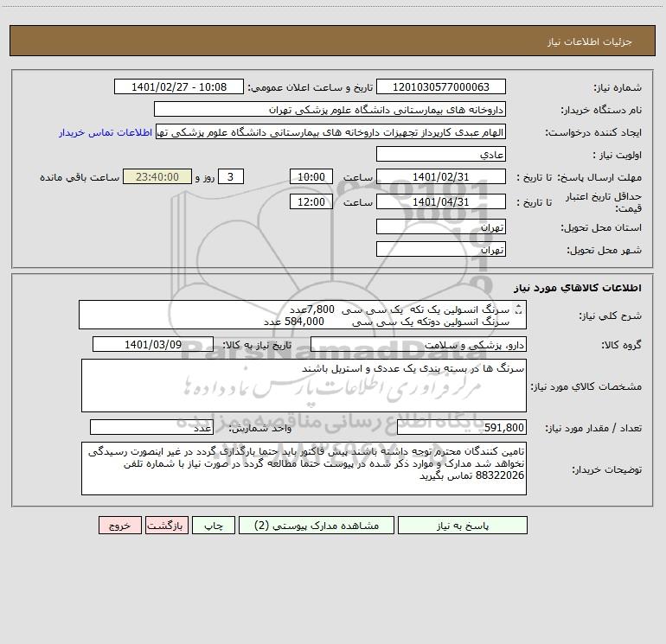The image size is (666, 644).
Task: Click the جزئیات اطلاعات نیاز header title
Action: tap(590, 41)
